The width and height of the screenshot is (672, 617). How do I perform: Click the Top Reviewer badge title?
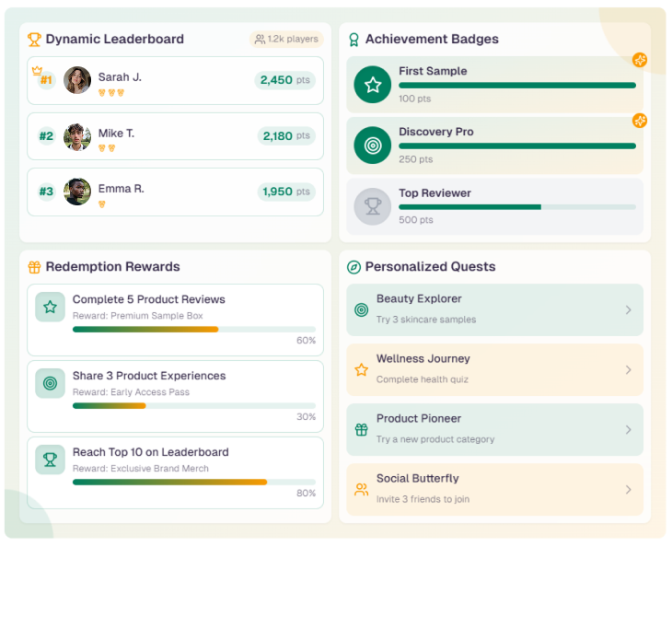[x=434, y=193]
